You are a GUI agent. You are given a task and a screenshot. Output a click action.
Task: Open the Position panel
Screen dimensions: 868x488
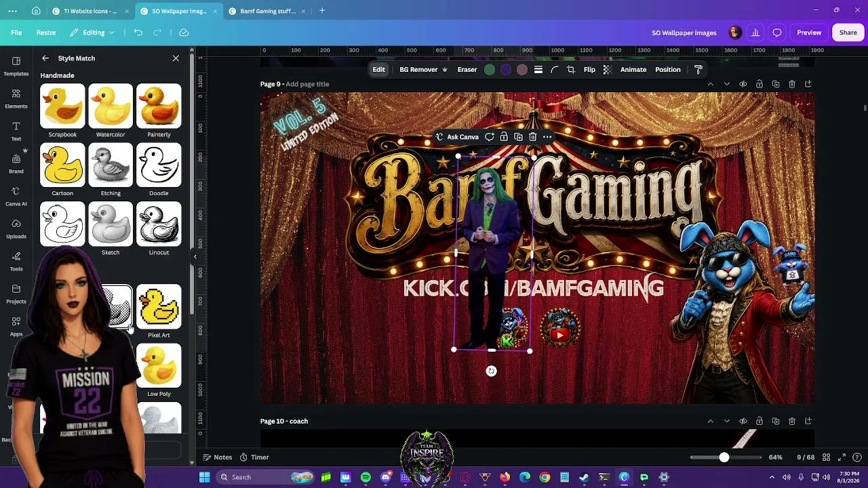click(x=668, y=70)
